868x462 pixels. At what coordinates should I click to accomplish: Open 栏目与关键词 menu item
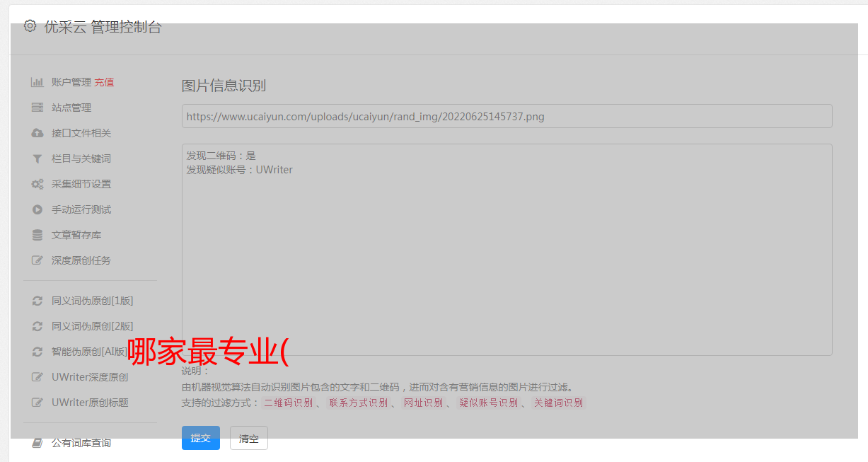(x=81, y=158)
